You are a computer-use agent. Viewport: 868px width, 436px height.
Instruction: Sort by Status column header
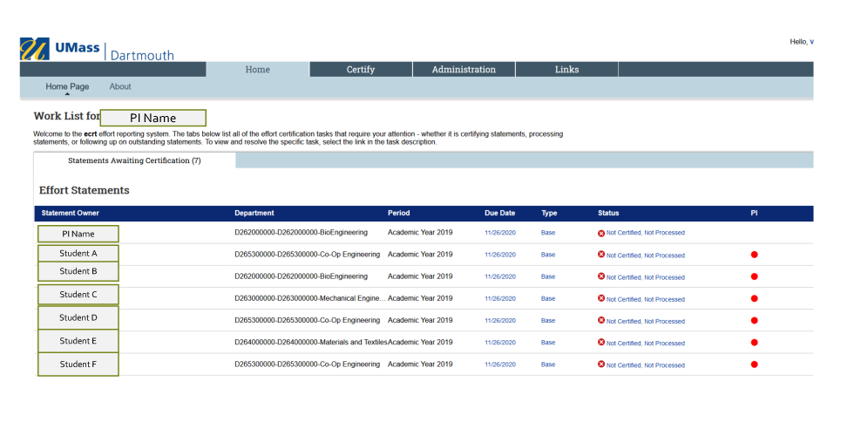click(x=608, y=214)
